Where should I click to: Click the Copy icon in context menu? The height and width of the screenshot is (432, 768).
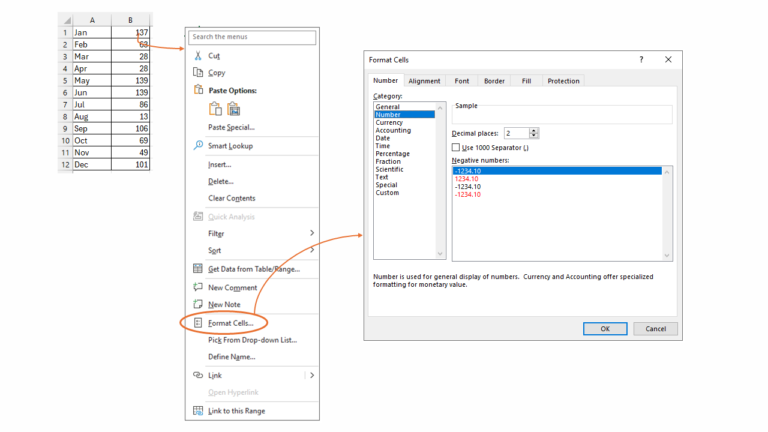(x=198, y=73)
